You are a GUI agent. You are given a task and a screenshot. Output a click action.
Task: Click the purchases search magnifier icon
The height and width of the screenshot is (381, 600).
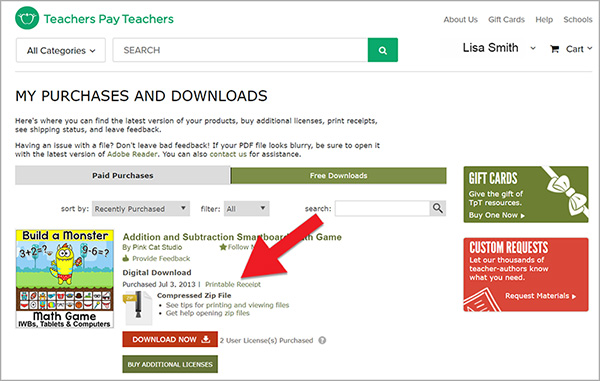438,208
